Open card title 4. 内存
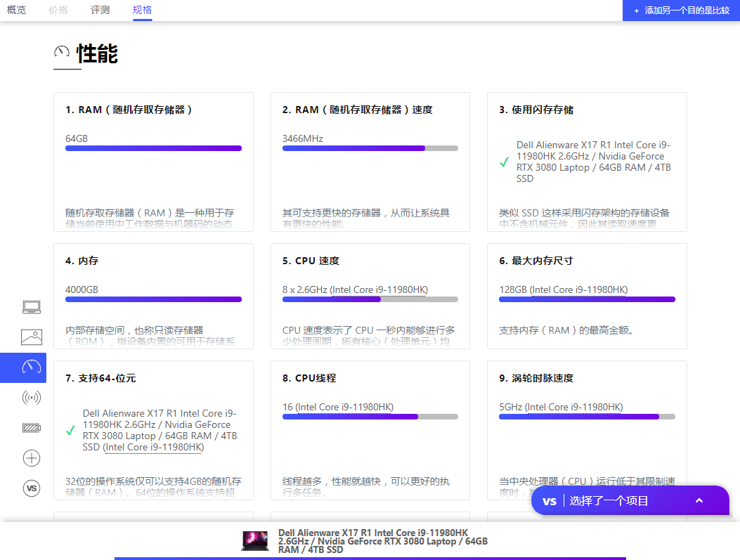740x560 pixels. coord(82,261)
